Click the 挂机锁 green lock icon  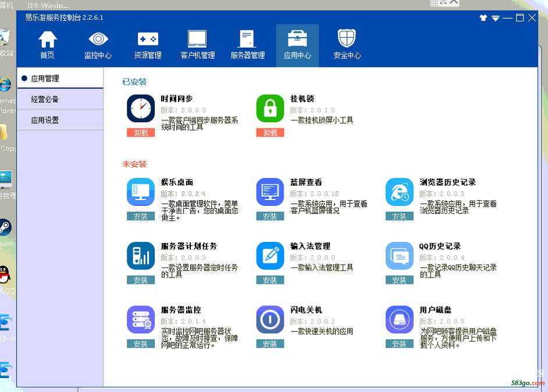pyautogui.click(x=270, y=108)
